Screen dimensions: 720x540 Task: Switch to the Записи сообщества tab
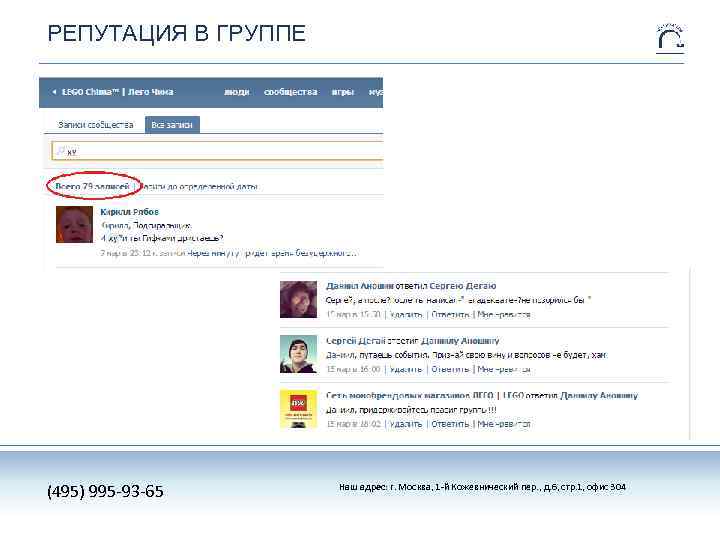tap(96, 124)
